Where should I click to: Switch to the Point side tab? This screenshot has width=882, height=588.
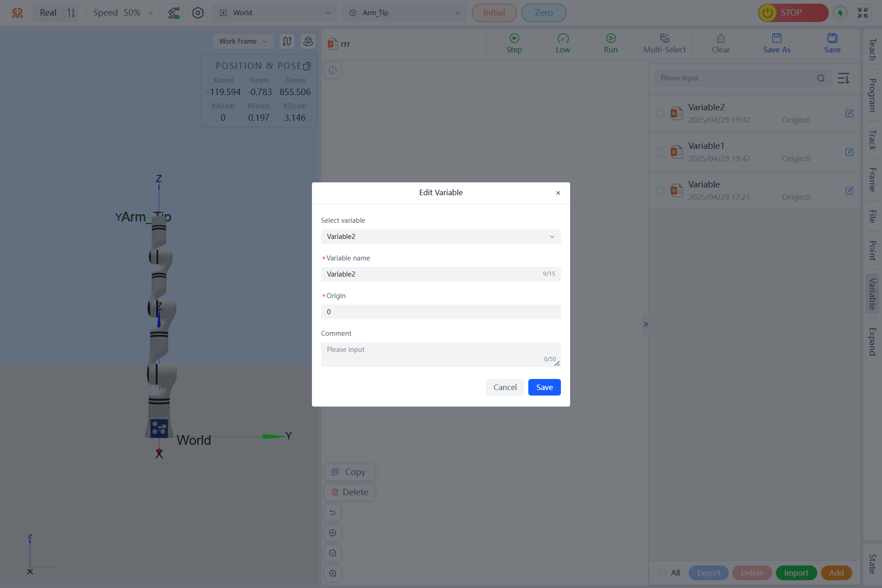tap(872, 250)
